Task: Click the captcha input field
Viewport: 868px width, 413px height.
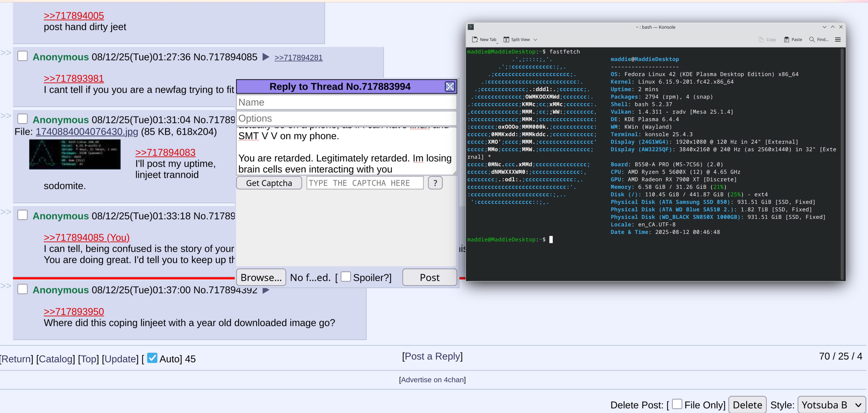Action: click(x=365, y=183)
